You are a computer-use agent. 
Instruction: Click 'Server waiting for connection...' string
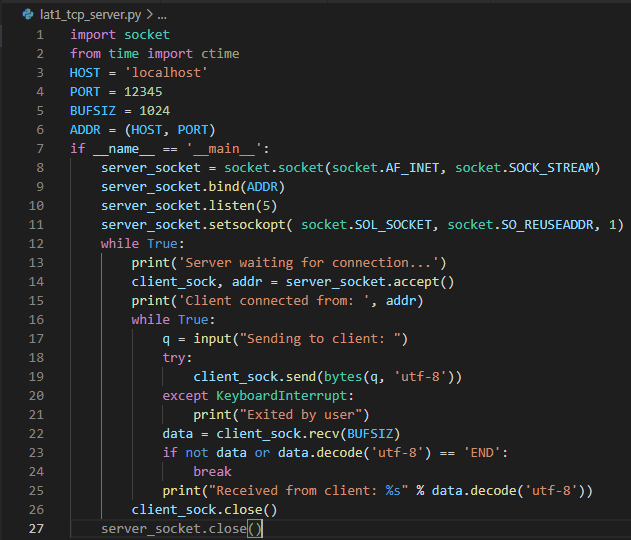pos(308,263)
